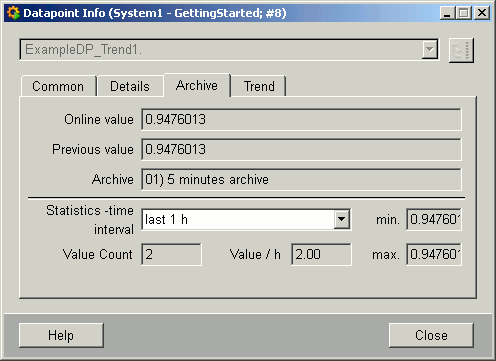Open the Trend tab

[x=259, y=86]
